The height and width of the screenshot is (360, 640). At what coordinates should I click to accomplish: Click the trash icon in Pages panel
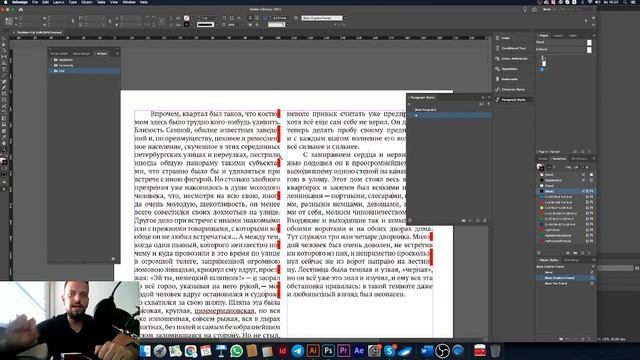coord(589,152)
